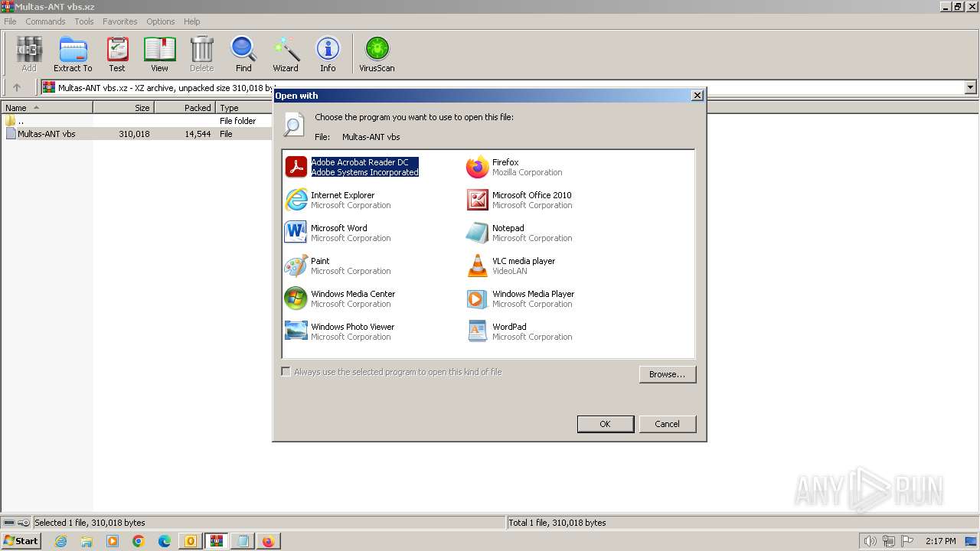Click the Info toolbar icon
The image size is (980, 551).
[x=328, y=54]
